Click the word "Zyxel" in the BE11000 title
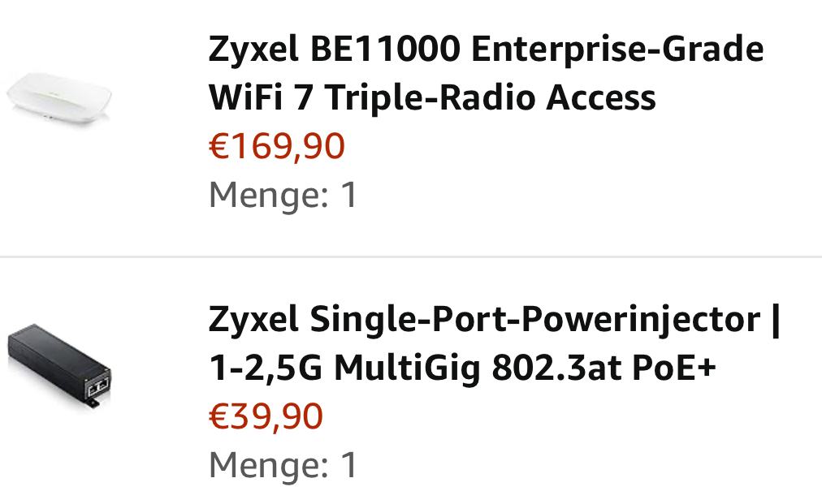The width and height of the screenshot is (822, 504). coord(254,50)
